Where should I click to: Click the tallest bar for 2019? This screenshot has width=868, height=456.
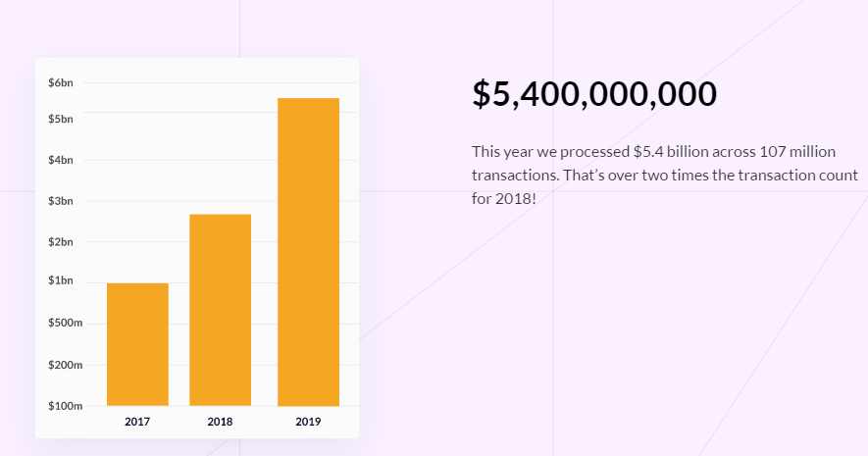click(308, 251)
